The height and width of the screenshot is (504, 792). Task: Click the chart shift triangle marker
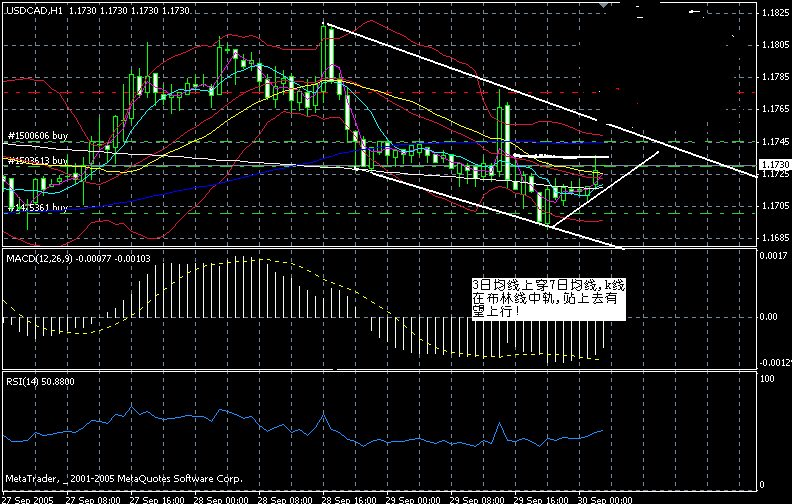[604, 5]
